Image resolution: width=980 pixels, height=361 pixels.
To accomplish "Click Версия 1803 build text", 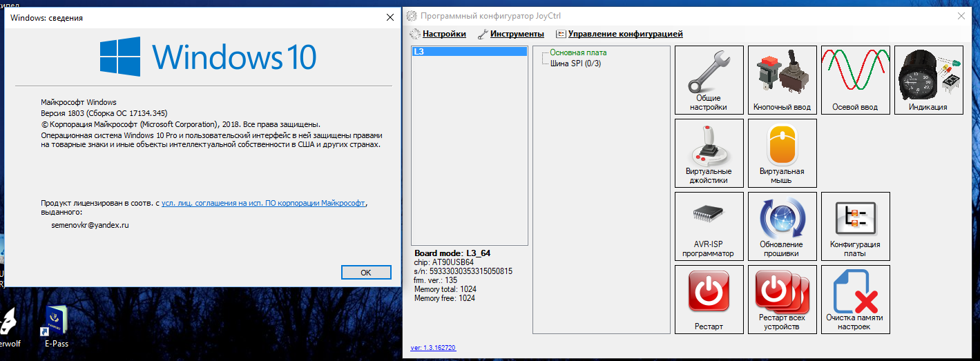I will point(104,113).
